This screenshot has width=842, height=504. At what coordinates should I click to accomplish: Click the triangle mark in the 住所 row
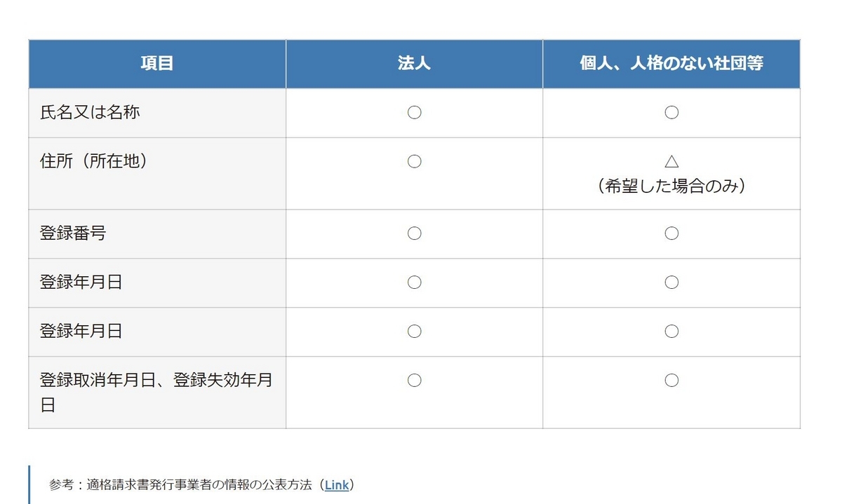coord(671,162)
